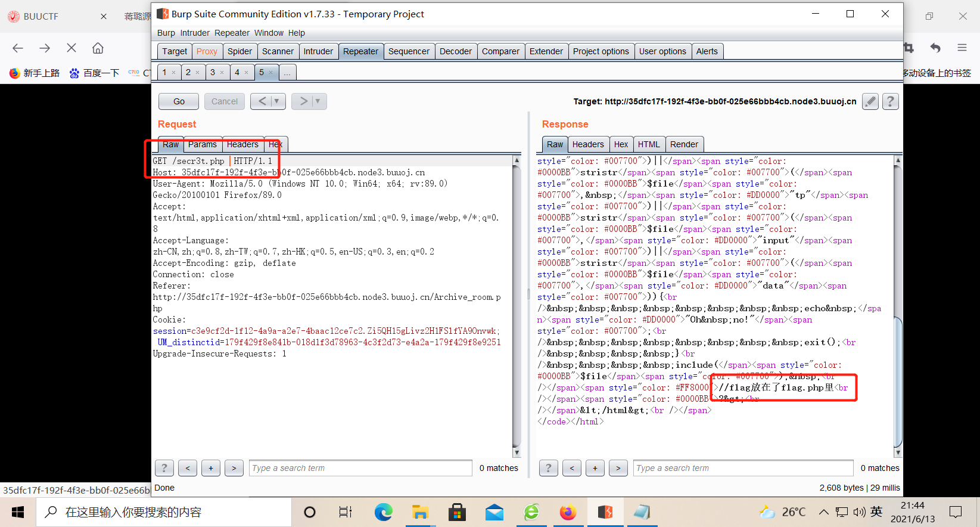Switch to the Comparer tab

(500, 51)
